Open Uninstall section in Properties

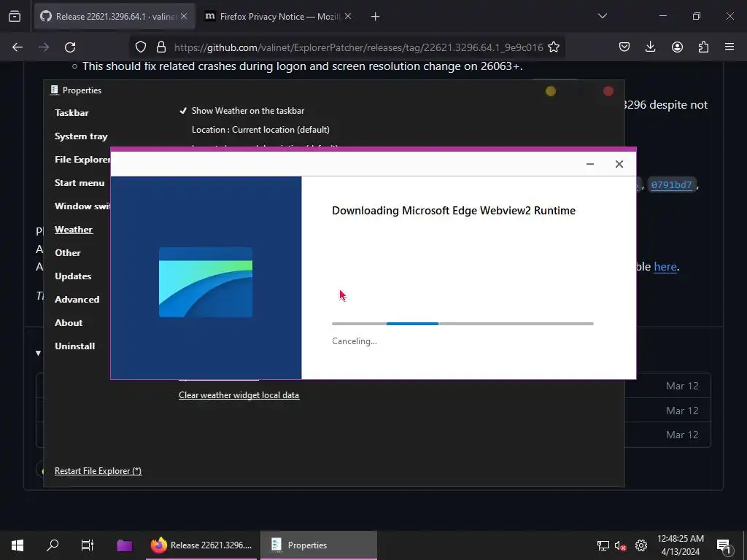pos(75,346)
